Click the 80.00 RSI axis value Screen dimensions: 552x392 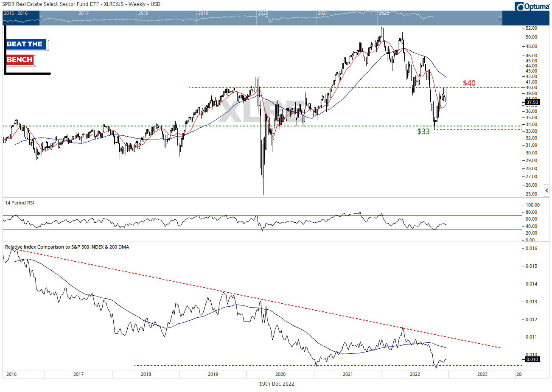pos(532,212)
